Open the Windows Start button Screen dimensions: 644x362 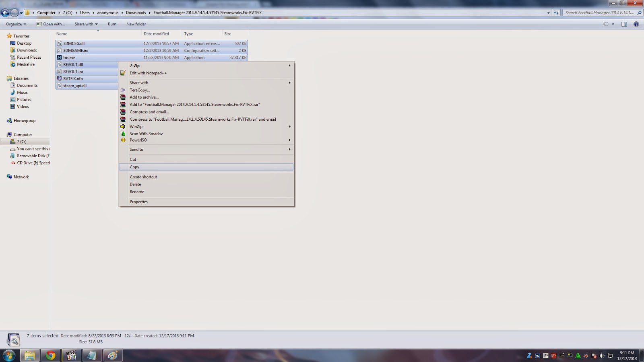[x=9, y=356]
